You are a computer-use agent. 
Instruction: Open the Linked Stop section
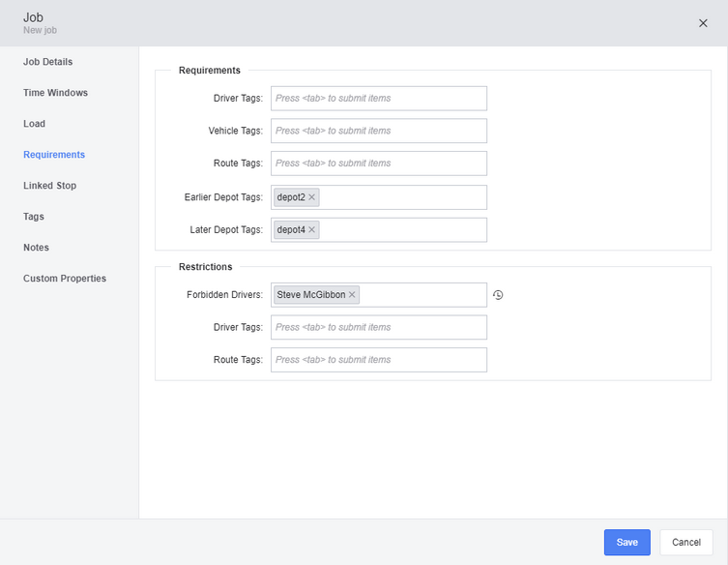(50, 186)
